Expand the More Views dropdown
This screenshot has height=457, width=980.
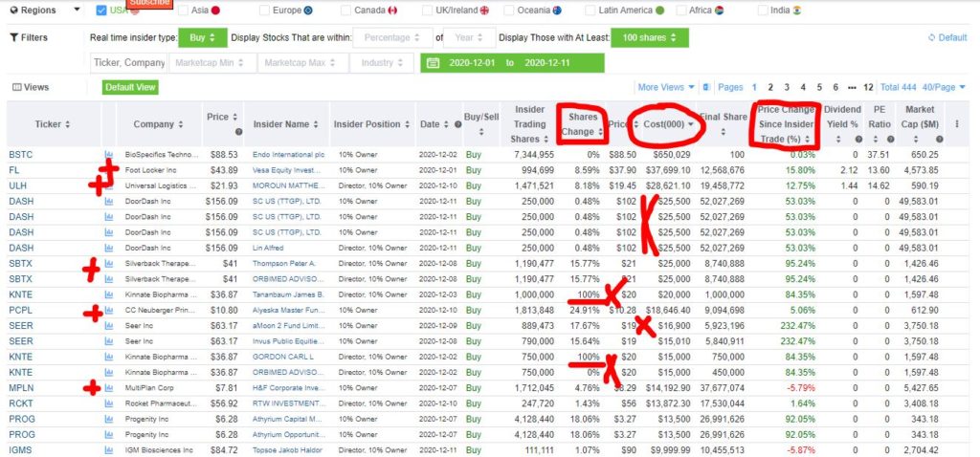(666, 87)
